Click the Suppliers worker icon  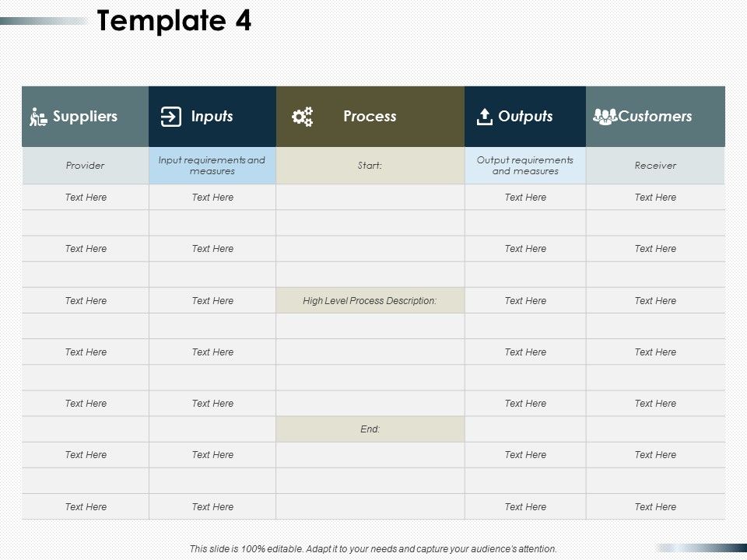[x=38, y=117]
